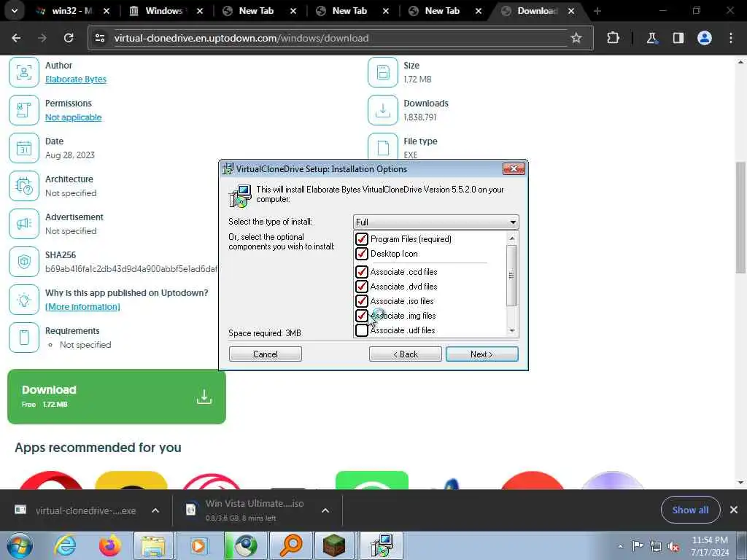Screen dimensions: 747x560
Task: Select the Download tab
Action: click(536, 10)
